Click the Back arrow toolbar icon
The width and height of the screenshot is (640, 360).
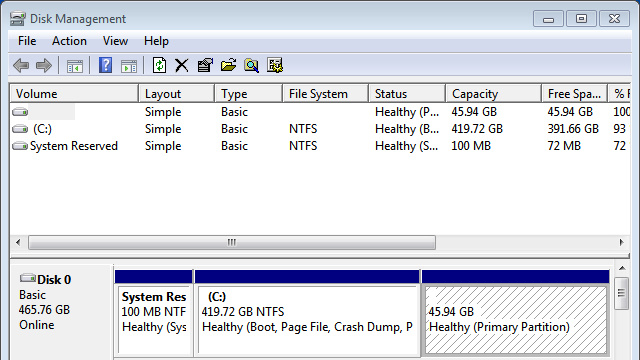[21, 65]
